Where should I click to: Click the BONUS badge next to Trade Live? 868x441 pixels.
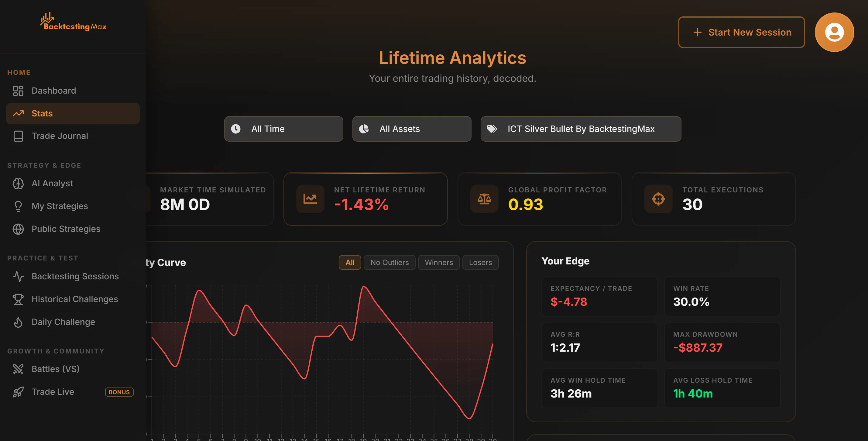tap(119, 392)
